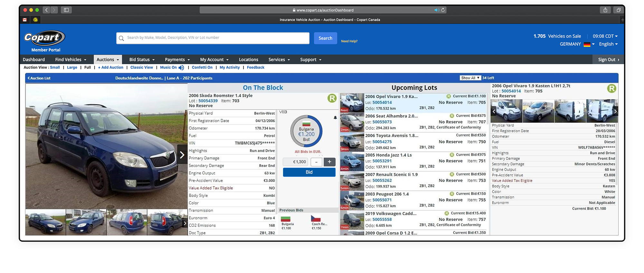Click the browser forward arrow

tap(54, 10)
